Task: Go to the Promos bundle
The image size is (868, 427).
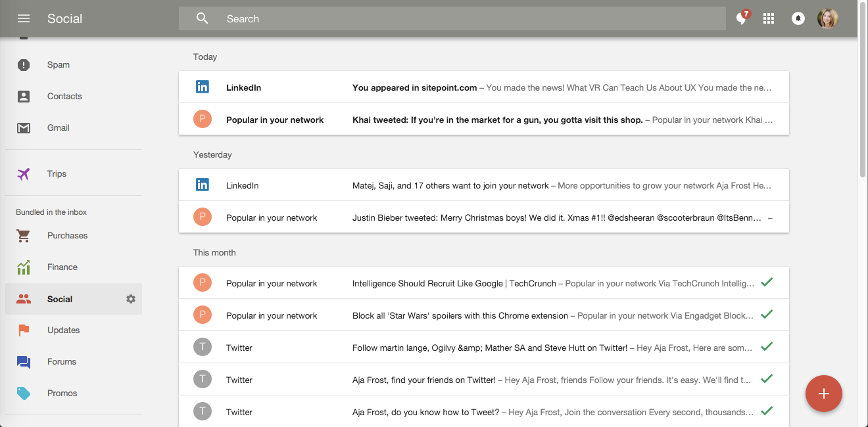Action: [x=62, y=393]
